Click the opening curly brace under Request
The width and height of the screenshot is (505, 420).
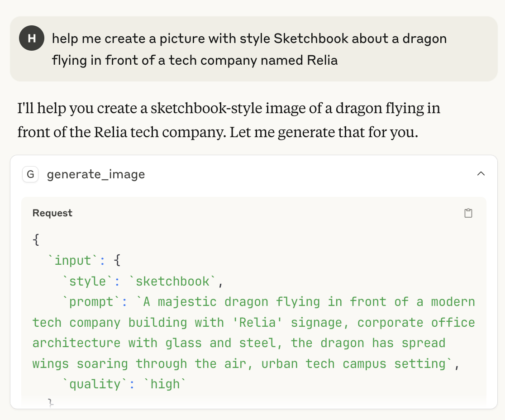click(36, 239)
